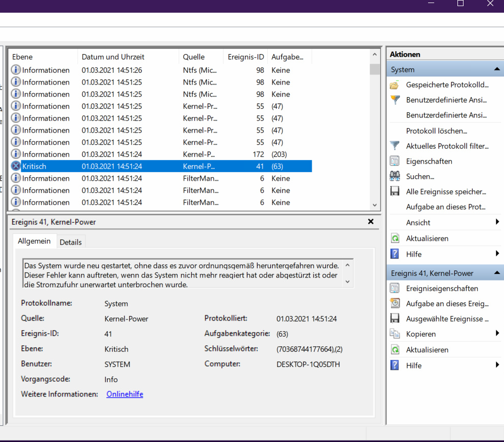This screenshot has height=442, width=504.
Task: Click Eigenschaften action text
Action: pyautogui.click(x=429, y=161)
